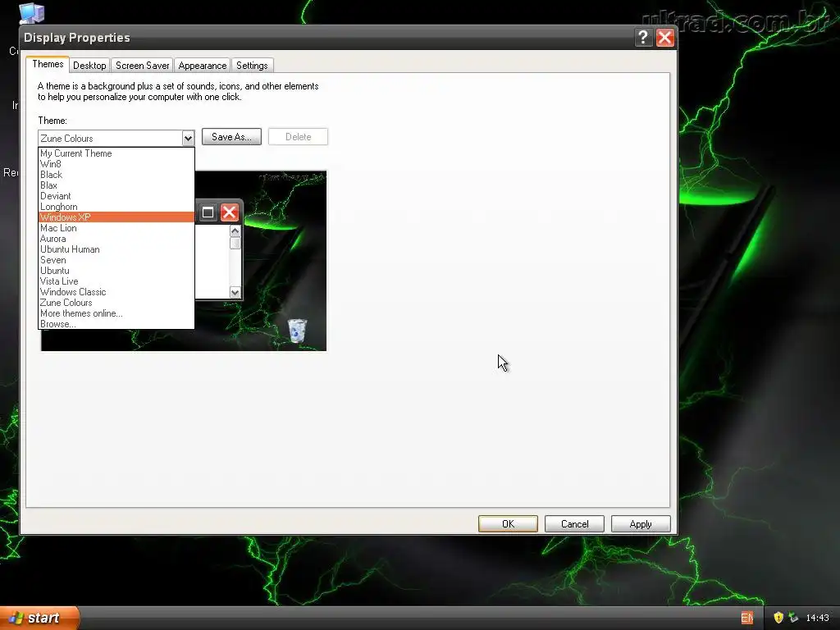This screenshot has height=630, width=840.
Task: Select the Black theme
Action: pos(116,175)
